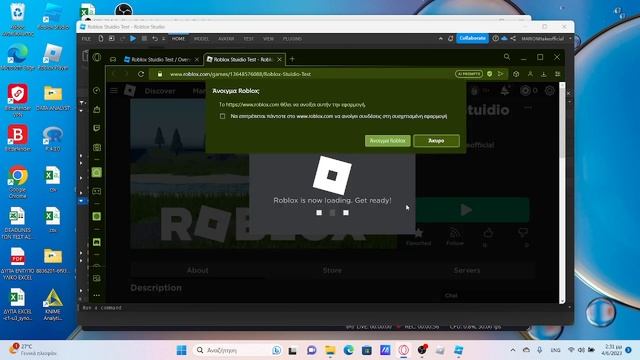Click the Play button in Roblox Studio toolbar
640x360 pixels.
[x=133, y=38]
